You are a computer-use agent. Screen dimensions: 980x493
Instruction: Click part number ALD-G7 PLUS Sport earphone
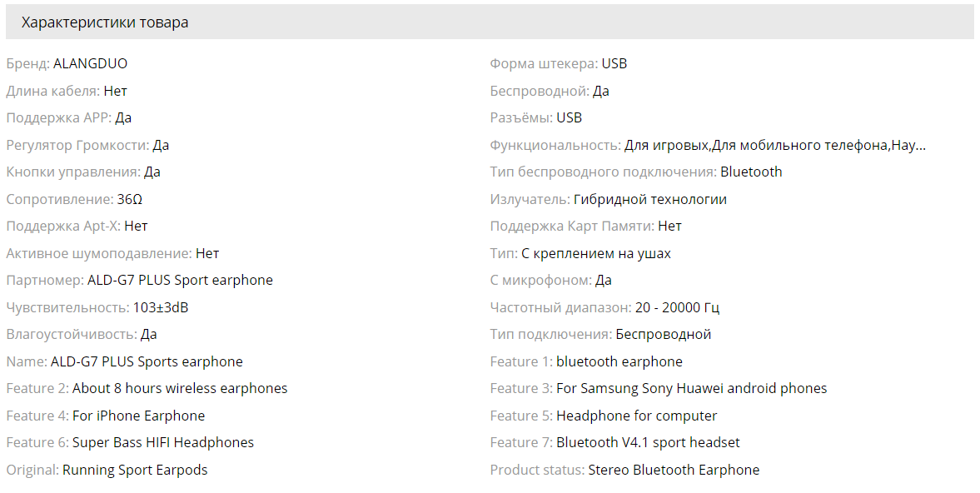click(x=180, y=281)
